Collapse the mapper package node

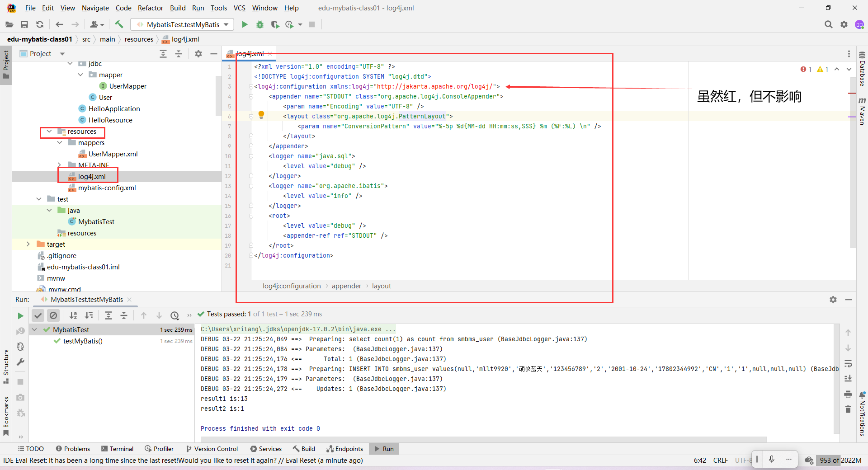click(x=80, y=75)
